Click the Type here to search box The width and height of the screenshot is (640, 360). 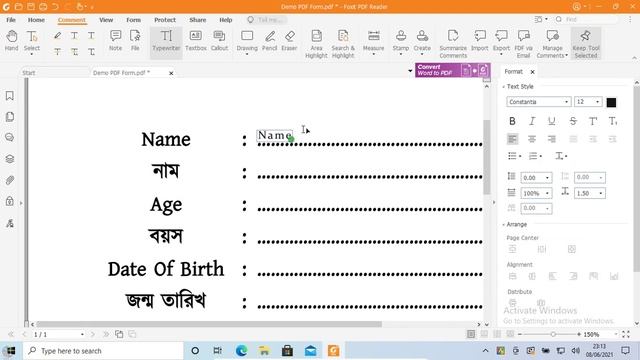103,351
